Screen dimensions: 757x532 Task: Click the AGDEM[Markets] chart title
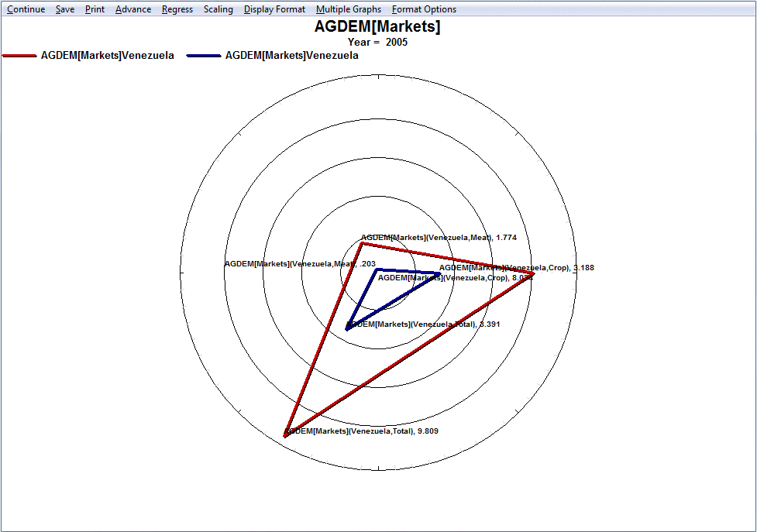tap(377, 26)
